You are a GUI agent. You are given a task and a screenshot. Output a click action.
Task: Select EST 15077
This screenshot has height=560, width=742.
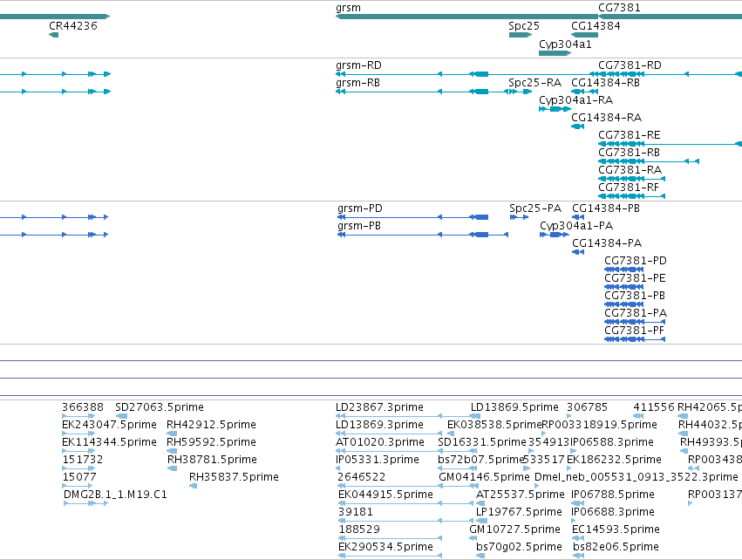pos(79,478)
